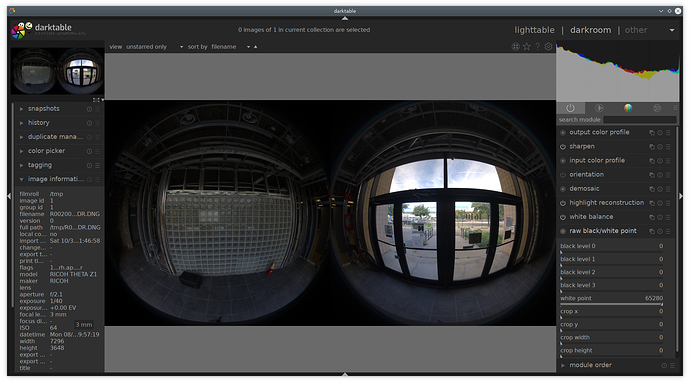The image size is (690, 383).
Task: Toggle orientation module on/off
Action: point(563,175)
